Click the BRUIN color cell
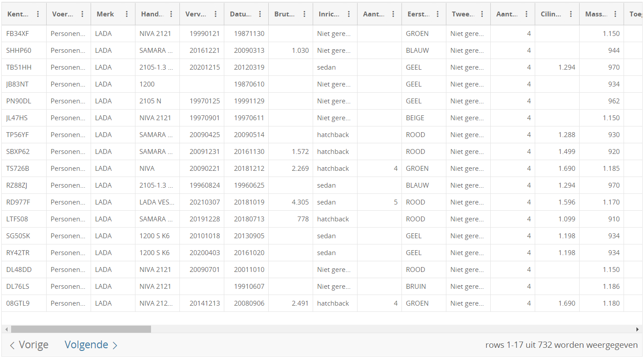 tap(424, 287)
